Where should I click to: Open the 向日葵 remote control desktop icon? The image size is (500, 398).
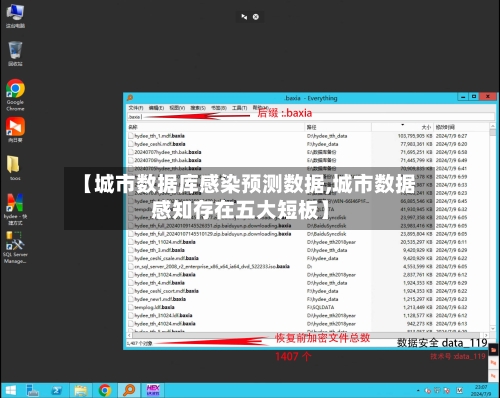(15, 130)
